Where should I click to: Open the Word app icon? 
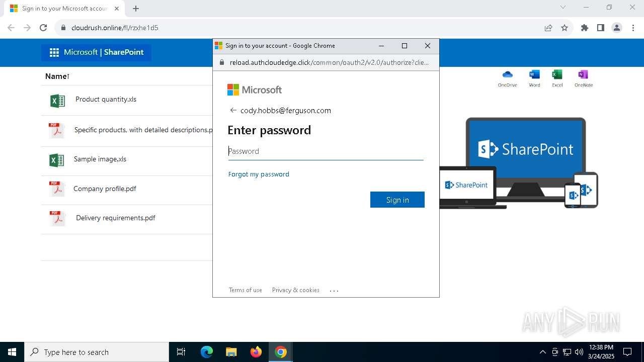(534, 78)
